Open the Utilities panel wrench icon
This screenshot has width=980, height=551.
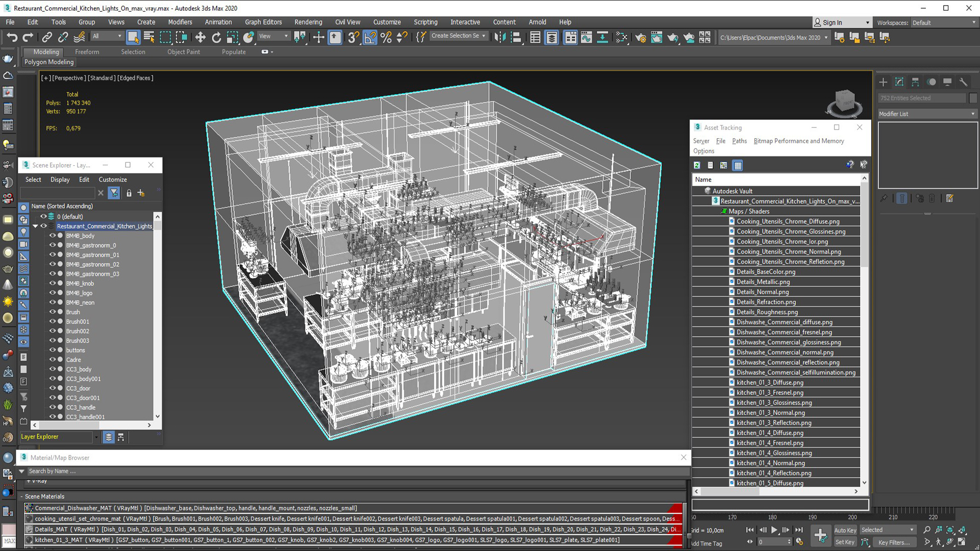963,82
